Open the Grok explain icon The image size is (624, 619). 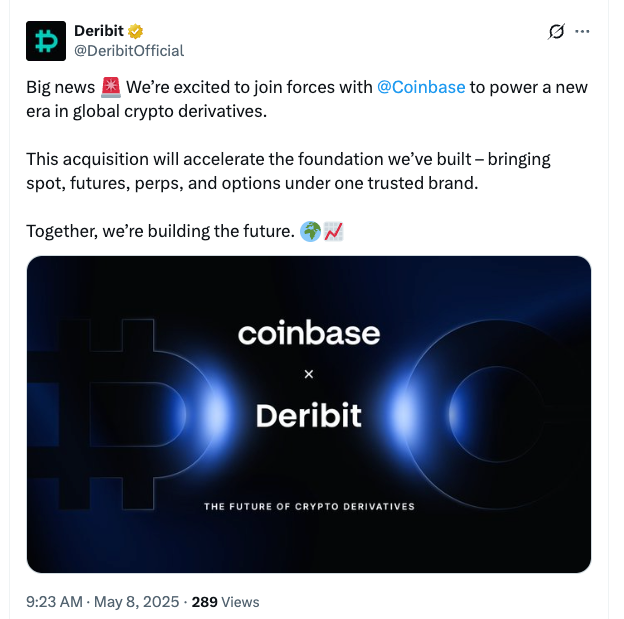[x=557, y=32]
